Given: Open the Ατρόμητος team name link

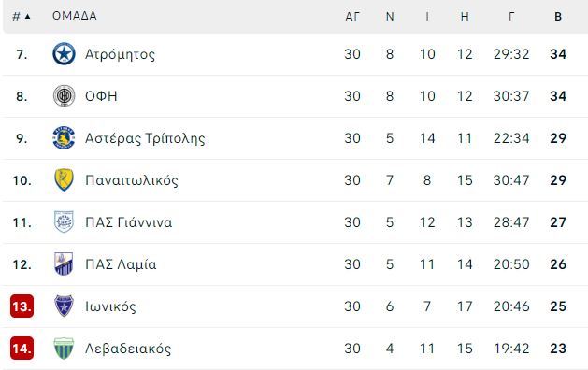Looking at the screenshot, I should 120,54.
